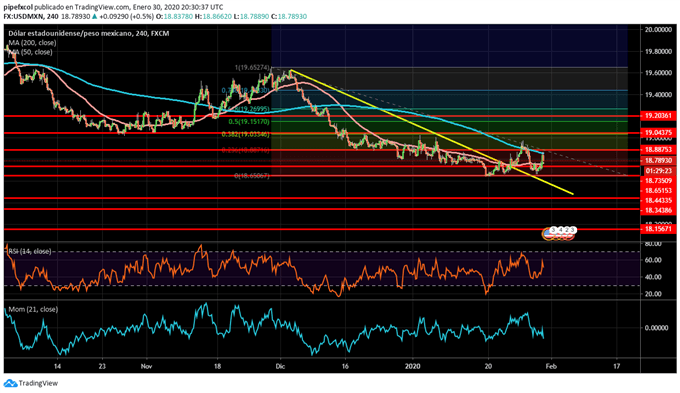Viewport: 680px width, 393px height.
Task: Click the high price H:18.86620
Action: [213, 16]
